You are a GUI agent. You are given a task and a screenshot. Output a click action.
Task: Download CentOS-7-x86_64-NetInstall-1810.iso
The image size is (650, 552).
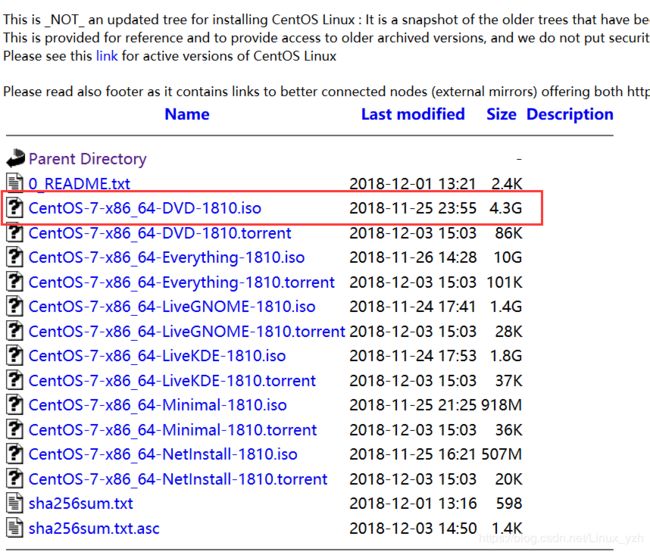pyautogui.click(x=163, y=454)
